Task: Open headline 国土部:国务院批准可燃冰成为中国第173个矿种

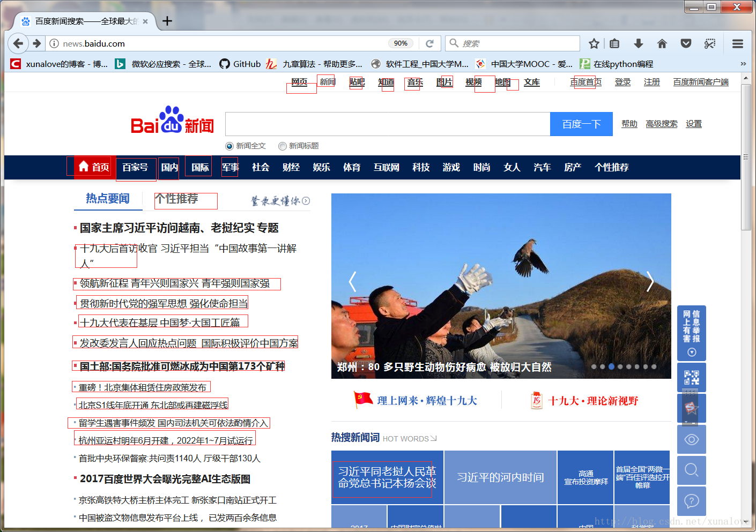Action: click(182, 366)
